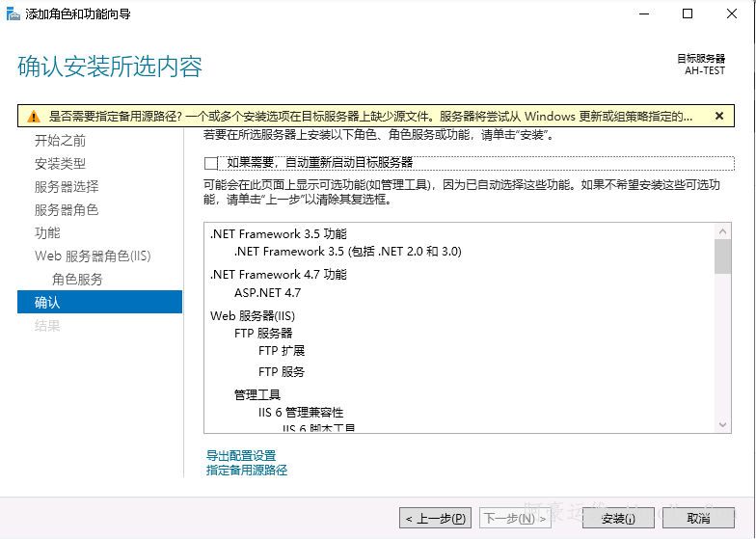Select 角色服务 under the IIS step
Image resolution: width=756 pixels, height=539 pixels.
tap(77, 280)
